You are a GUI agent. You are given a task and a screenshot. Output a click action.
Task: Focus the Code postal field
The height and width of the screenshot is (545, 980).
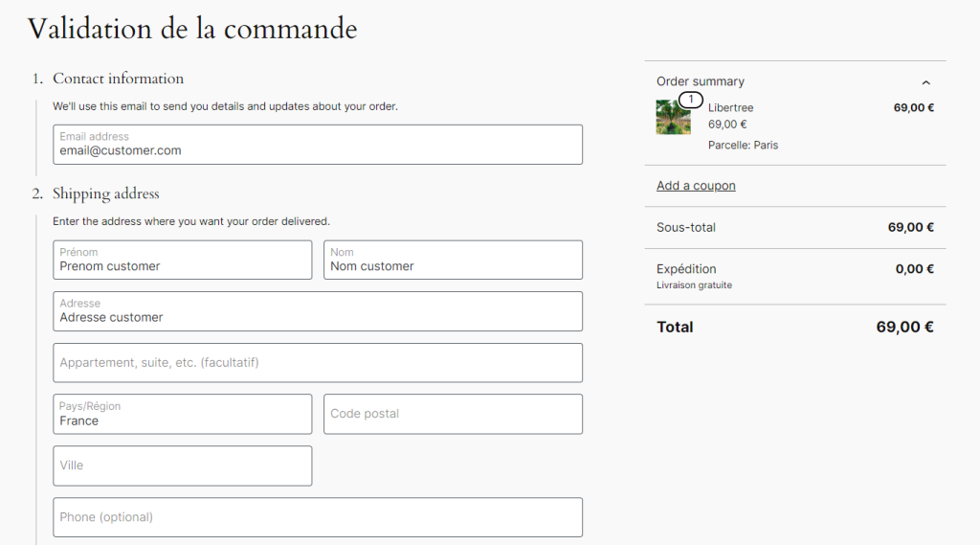[x=453, y=414]
